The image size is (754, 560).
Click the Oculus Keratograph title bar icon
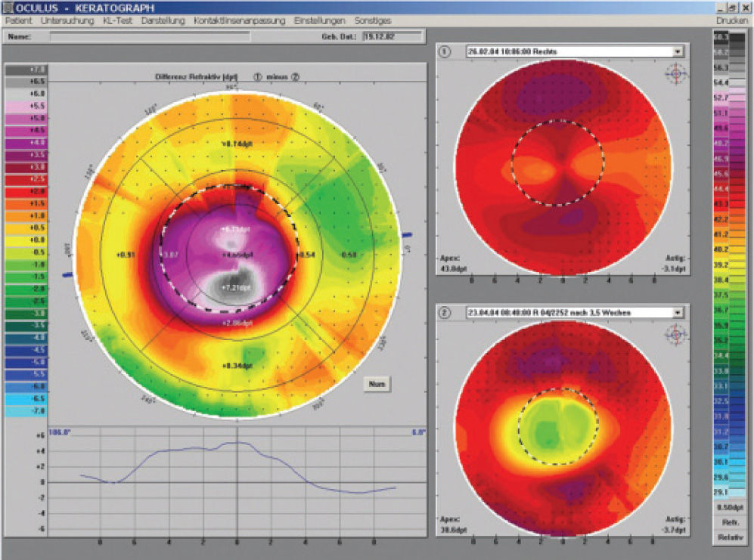[7, 7]
